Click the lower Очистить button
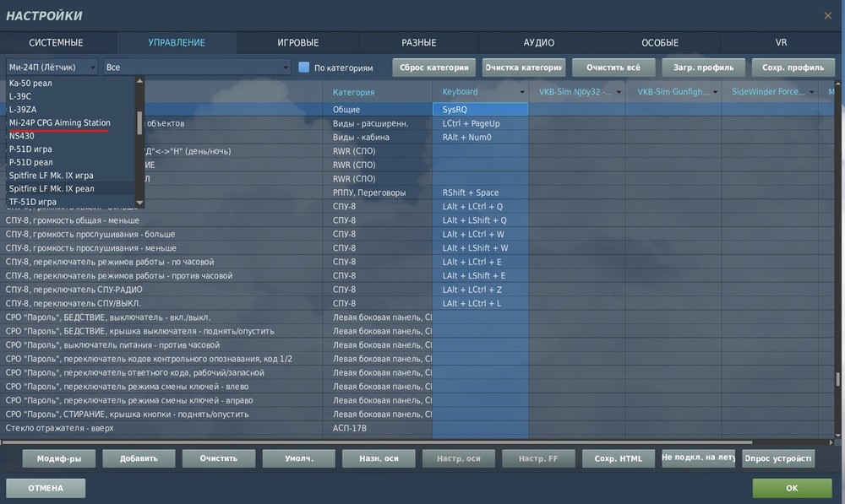This screenshot has width=845, height=504. click(x=219, y=458)
